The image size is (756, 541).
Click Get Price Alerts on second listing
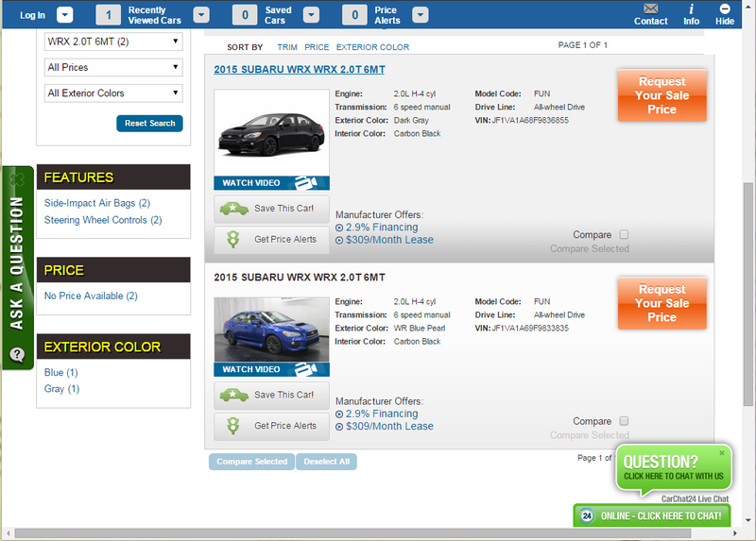pos(271,426)
